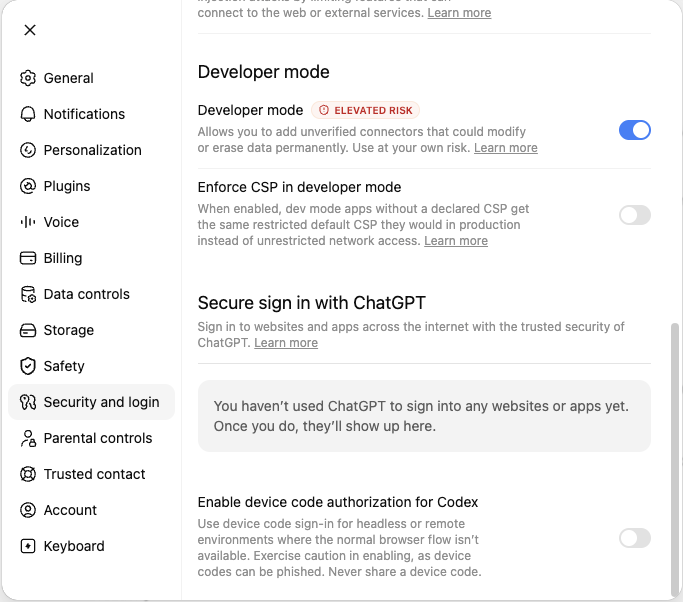The width and height of the screenshot is (683, 602).
Task: Open Learn more link under Developer mode
Action: 506,148
